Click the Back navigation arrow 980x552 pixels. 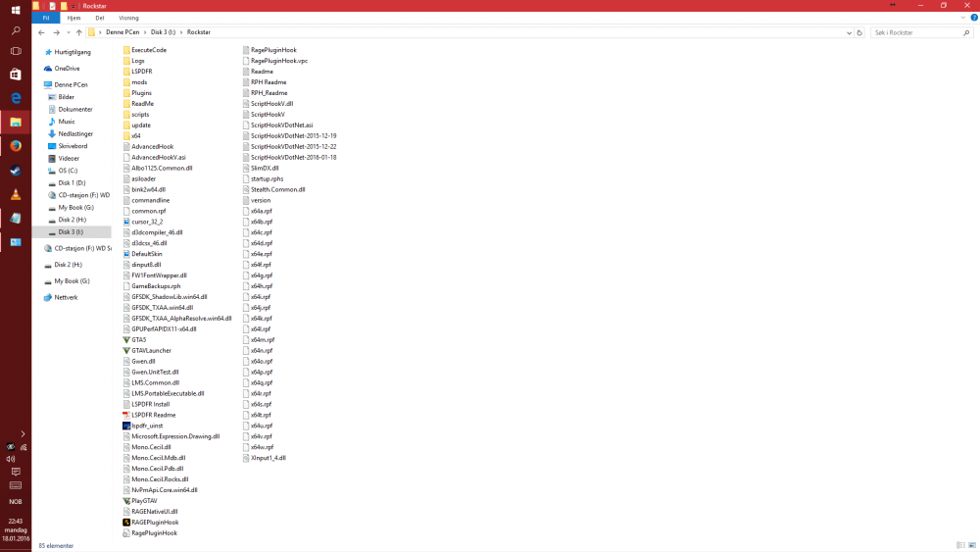point(41,32)
